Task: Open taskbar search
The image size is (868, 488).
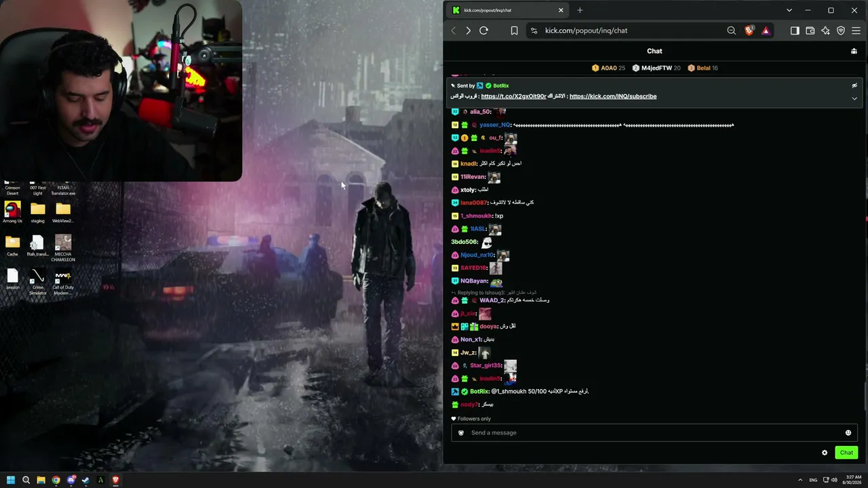Action: pyautogui.click(x=26, y=480)
